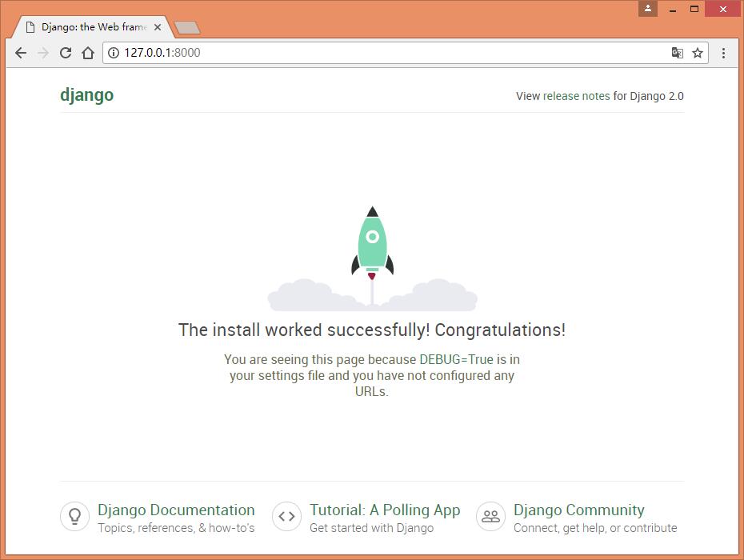Reload the page with the refresh icon
This screenshot has height=560, width=744.
(66, 53)
